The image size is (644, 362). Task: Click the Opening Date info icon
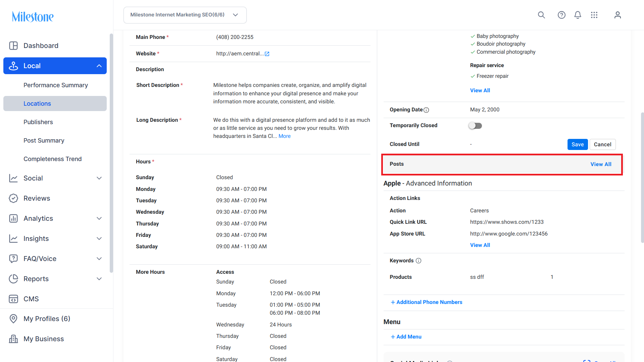[426, 110]
